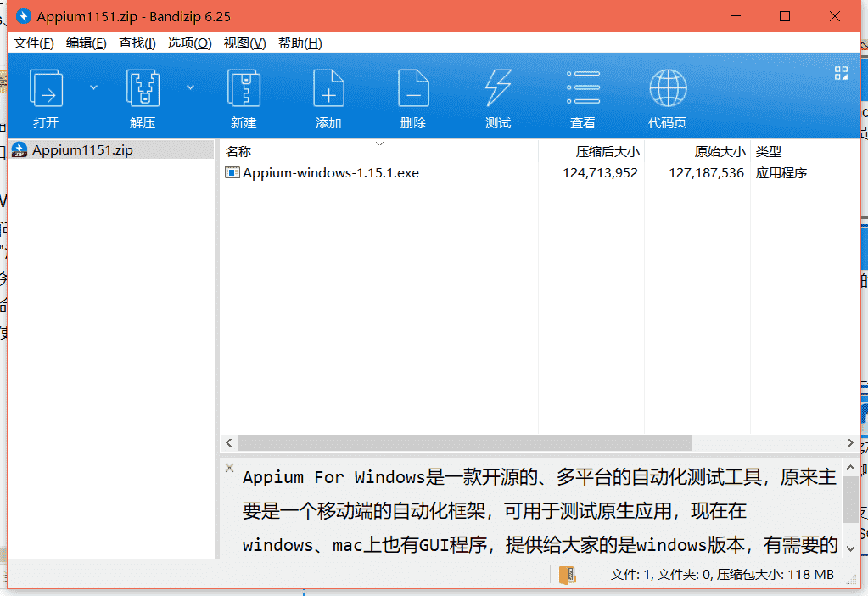Minimize the Bandizip window
The width and height of the screenshot is (868, 596).
[735, 16]
